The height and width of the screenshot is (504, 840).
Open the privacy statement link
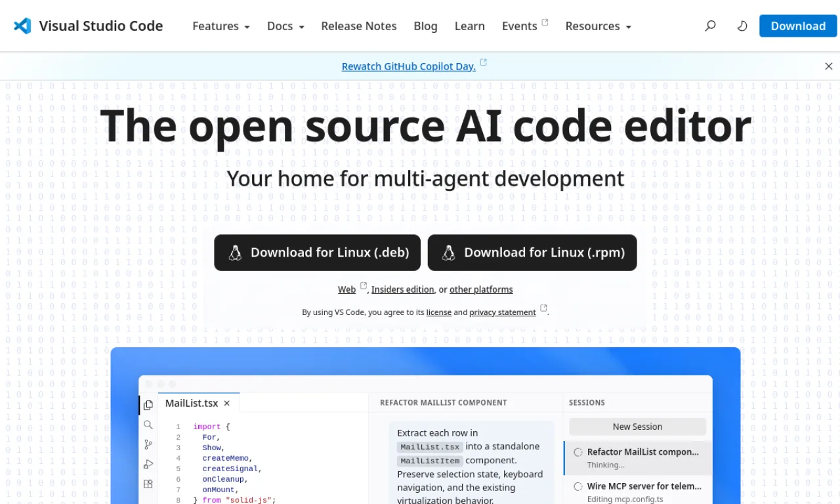(x=503, y=312)
